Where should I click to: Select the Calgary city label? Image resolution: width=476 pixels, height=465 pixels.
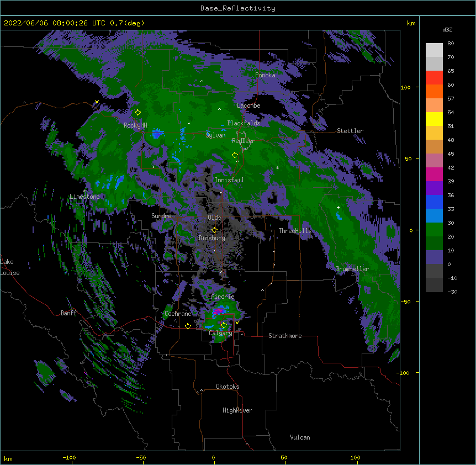click(x=220, y=333)
